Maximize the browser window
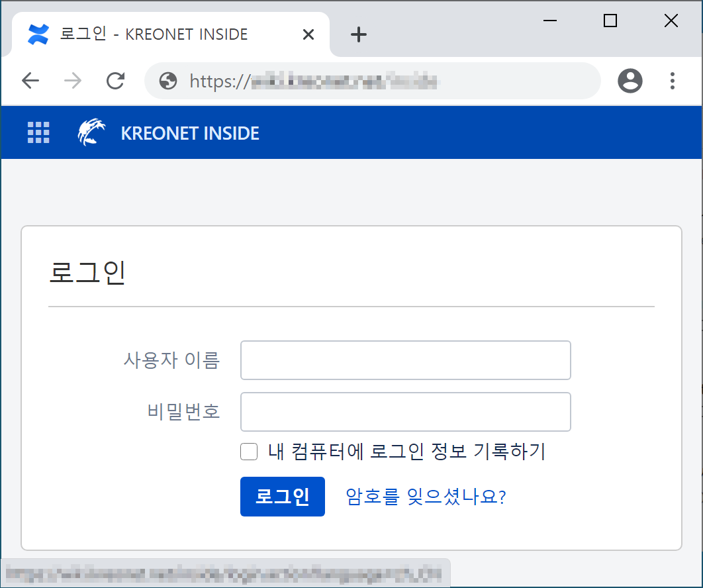Viewport: 703px width, 588px height. point(610,21)
